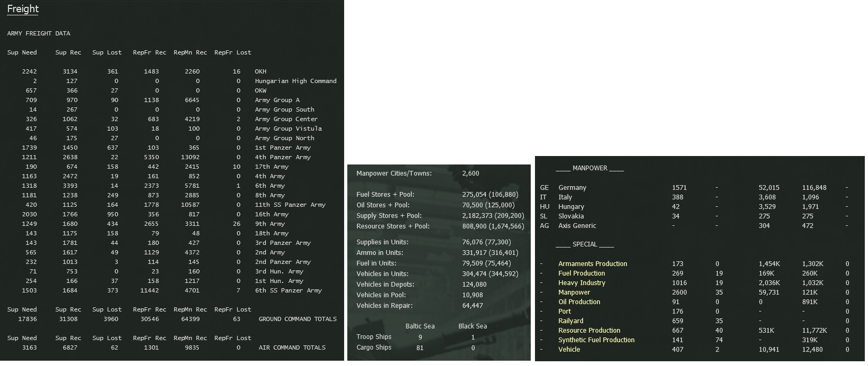
Task: Select the Heavy Industry entry
Action: [581, 283]
